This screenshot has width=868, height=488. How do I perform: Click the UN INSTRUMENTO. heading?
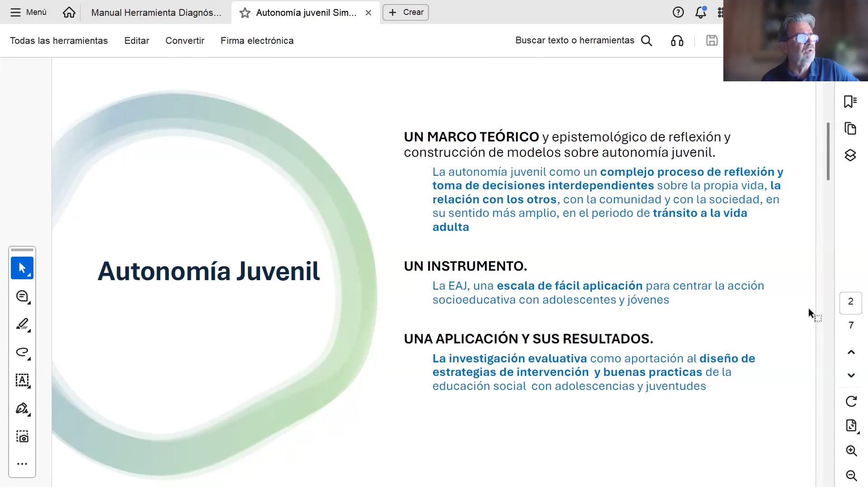tap(466, 266)
